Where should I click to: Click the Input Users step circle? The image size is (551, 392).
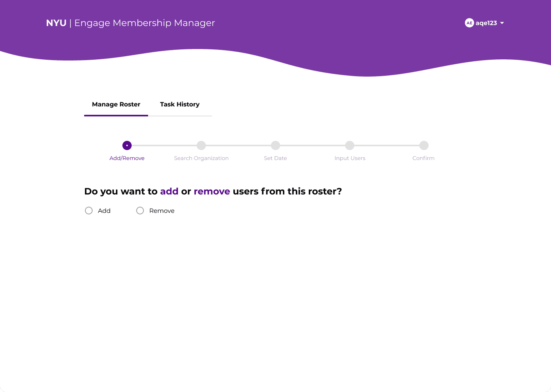[350, 145]
